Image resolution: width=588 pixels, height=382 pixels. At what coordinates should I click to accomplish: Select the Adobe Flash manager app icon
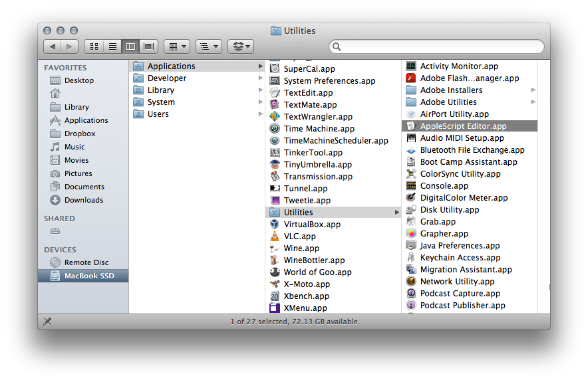click(411, 78)
